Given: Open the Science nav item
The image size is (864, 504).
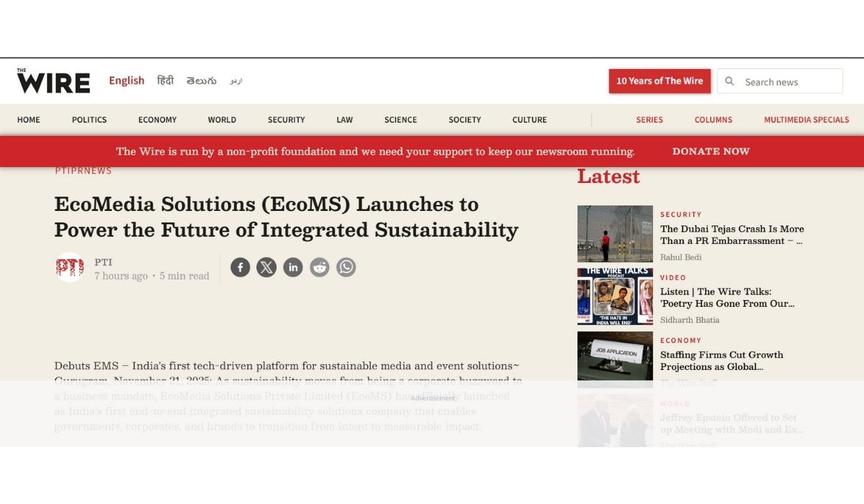Looking at the screenshot, I should pyautogui.click(x=400, y=120).
